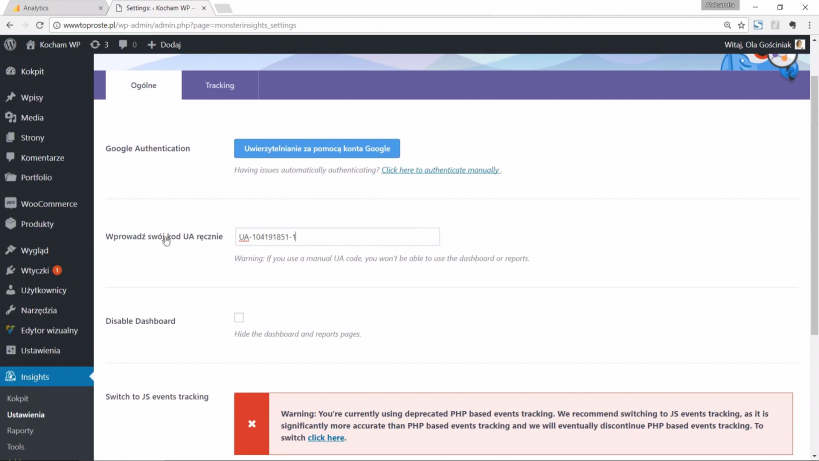
Task: Open Insights Raporty submenu item
Action: pos(20,431)
